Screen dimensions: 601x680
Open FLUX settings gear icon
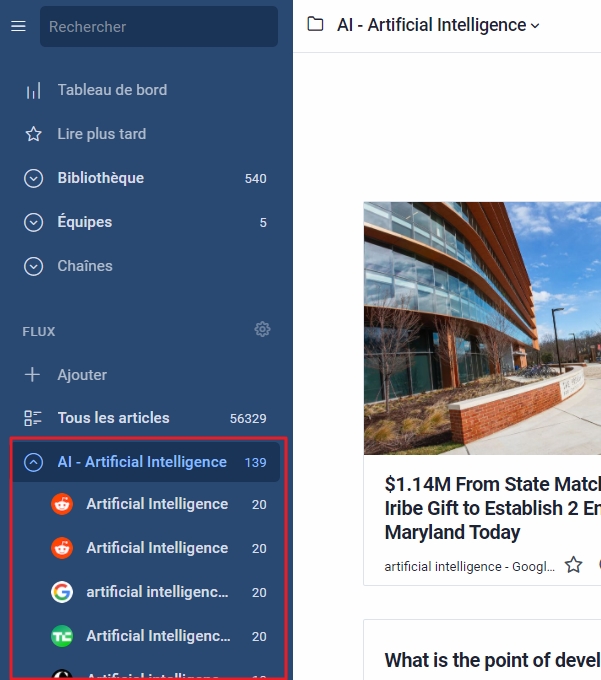point(262,329)
